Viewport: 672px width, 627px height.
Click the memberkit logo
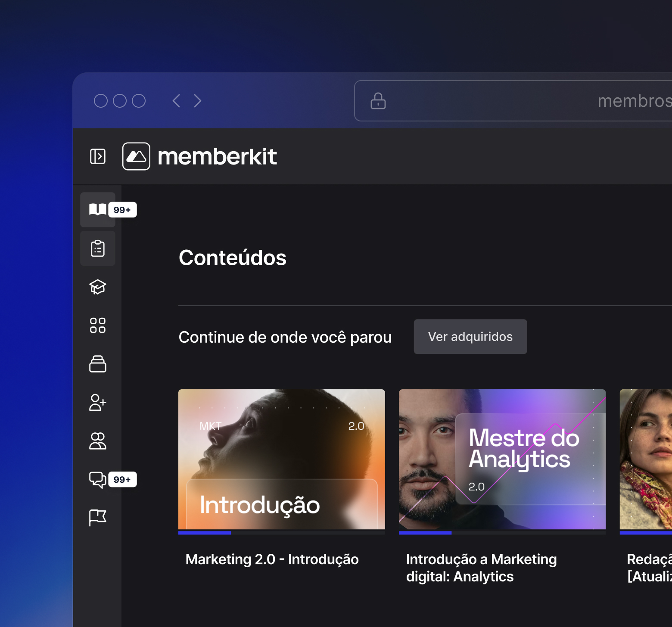200,156
